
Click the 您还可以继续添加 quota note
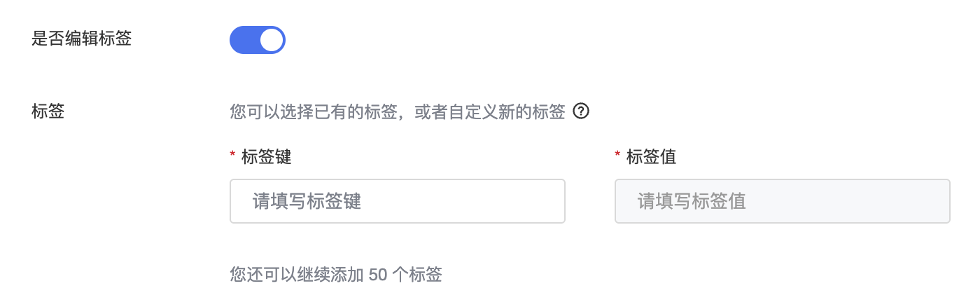click(297, 275)
